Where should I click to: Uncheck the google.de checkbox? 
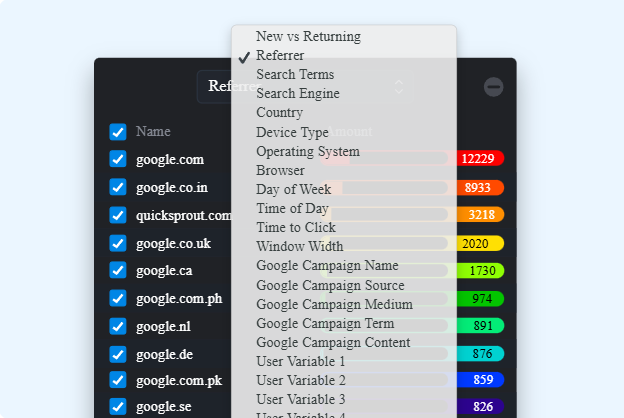118,354
